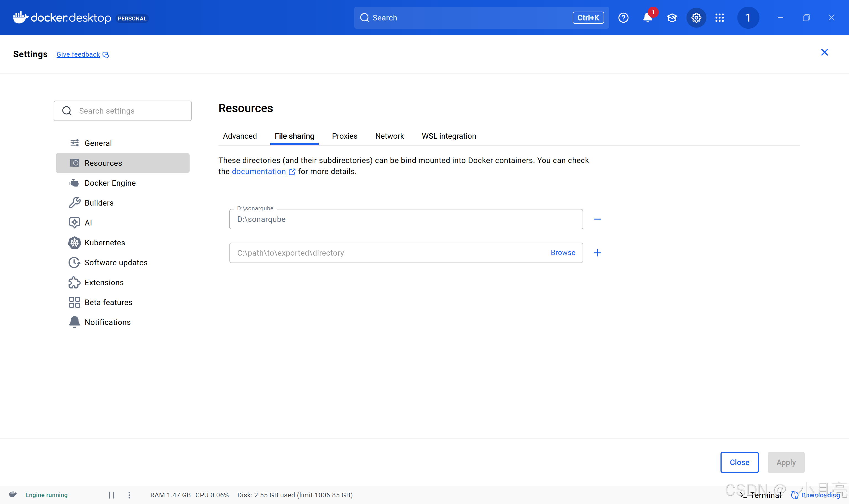
Task: Open the Extensions settings section
Action: (x=123, y=283)
